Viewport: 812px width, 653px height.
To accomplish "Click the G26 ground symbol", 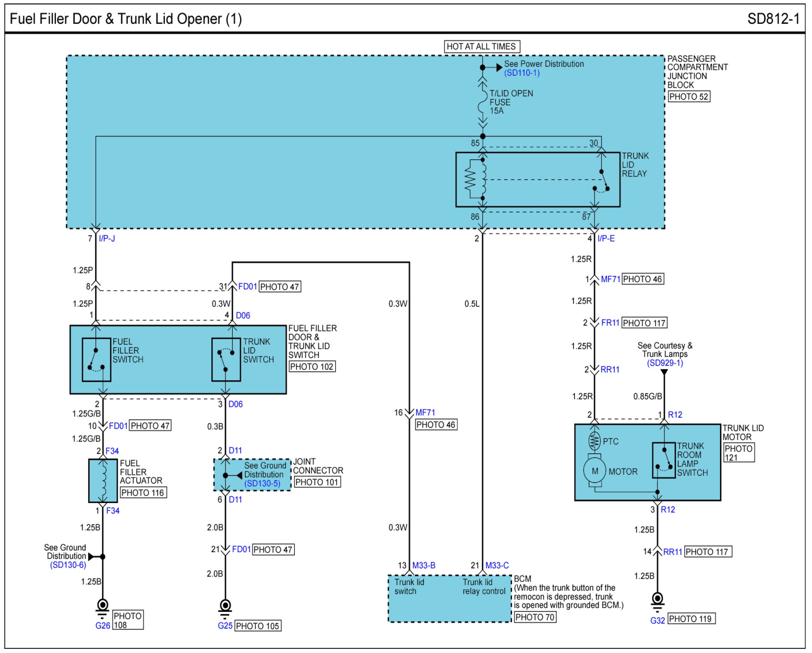I will 102,607.
